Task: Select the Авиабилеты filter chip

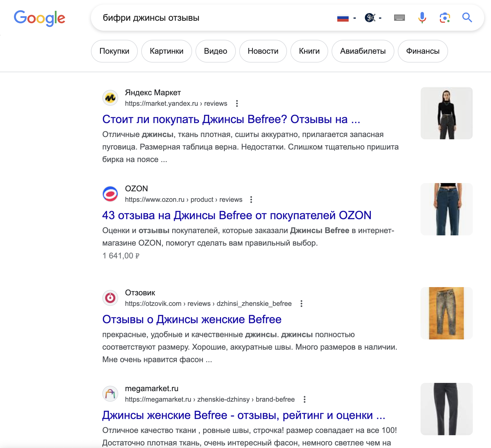Action: [363, 51]
